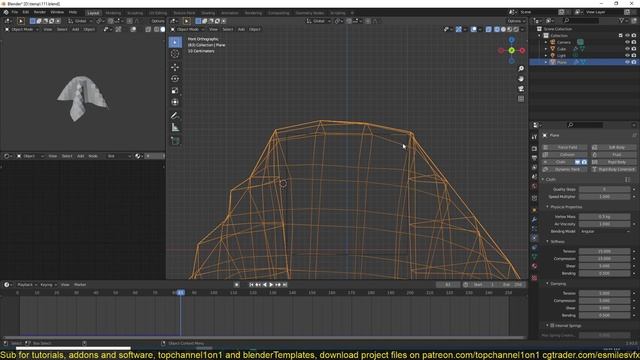Click the outliner search field
This screenshot has width=640, height=360.
pyautogui.click(x=582, y=20)
